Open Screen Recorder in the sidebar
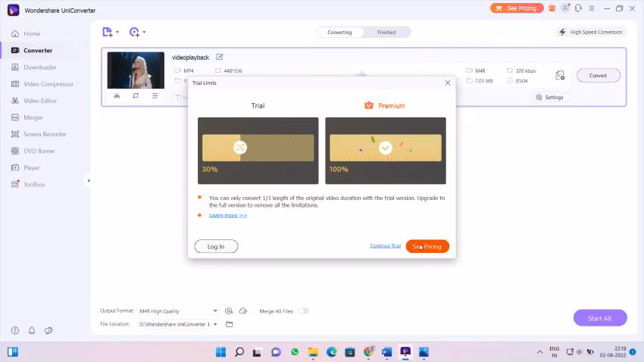 pyautogui.click(x=39, y=134)
